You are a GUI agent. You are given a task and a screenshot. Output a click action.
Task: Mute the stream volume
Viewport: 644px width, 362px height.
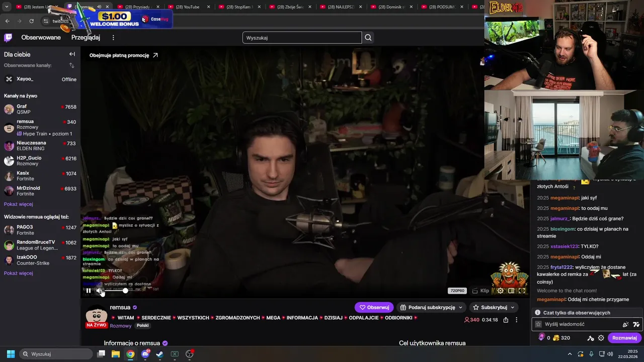[x=100, y=291]
